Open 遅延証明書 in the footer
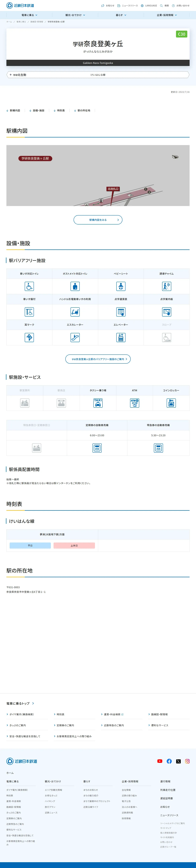Viewport: 196px width, 868px height. point(167,798)
